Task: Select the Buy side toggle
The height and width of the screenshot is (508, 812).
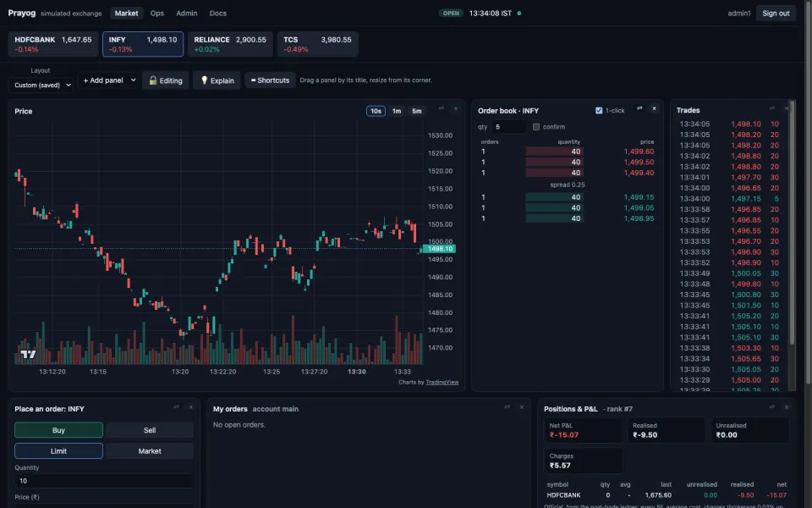Action: (58, 430)
